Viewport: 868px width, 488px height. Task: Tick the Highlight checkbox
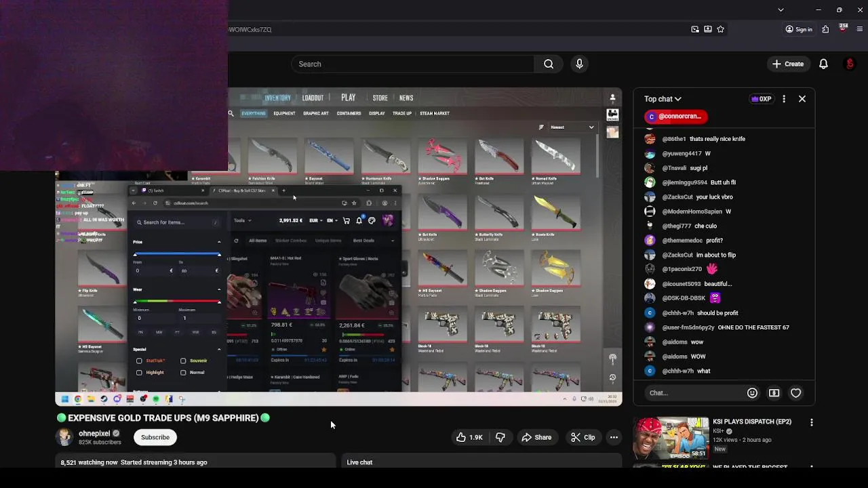(x=139, y=373)
